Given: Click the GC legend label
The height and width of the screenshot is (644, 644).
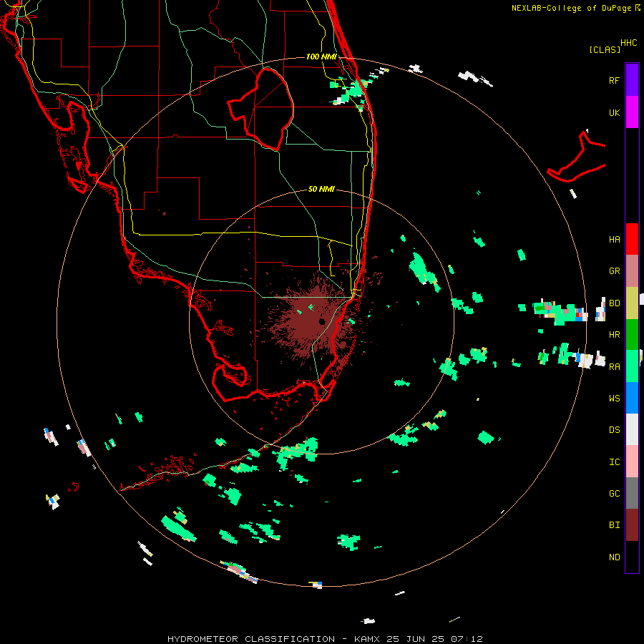Looking at the screenshot, I should coord(614,494).
